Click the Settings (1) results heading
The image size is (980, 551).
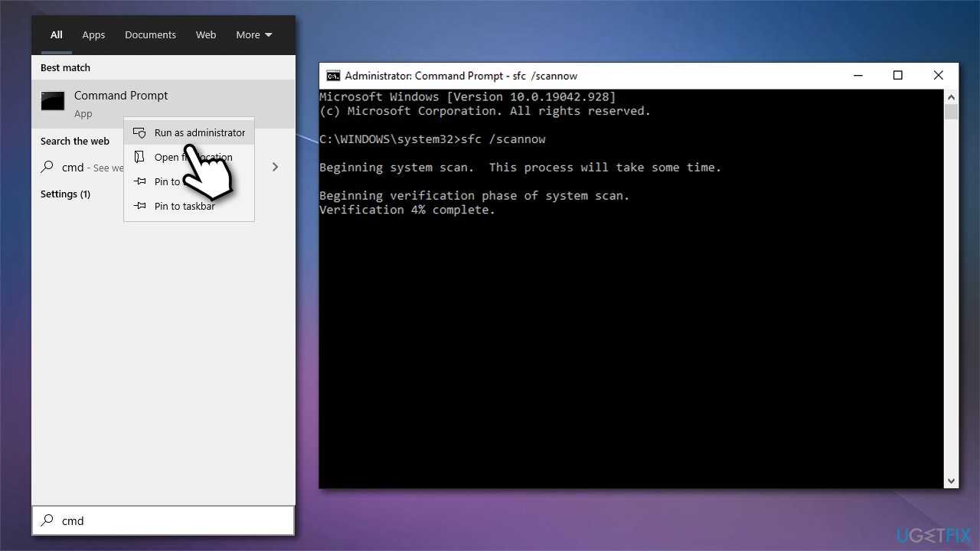point(65,194)
